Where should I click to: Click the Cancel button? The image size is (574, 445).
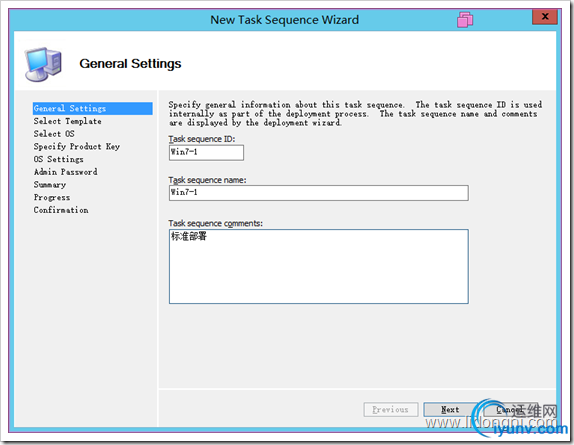[511, 410]
